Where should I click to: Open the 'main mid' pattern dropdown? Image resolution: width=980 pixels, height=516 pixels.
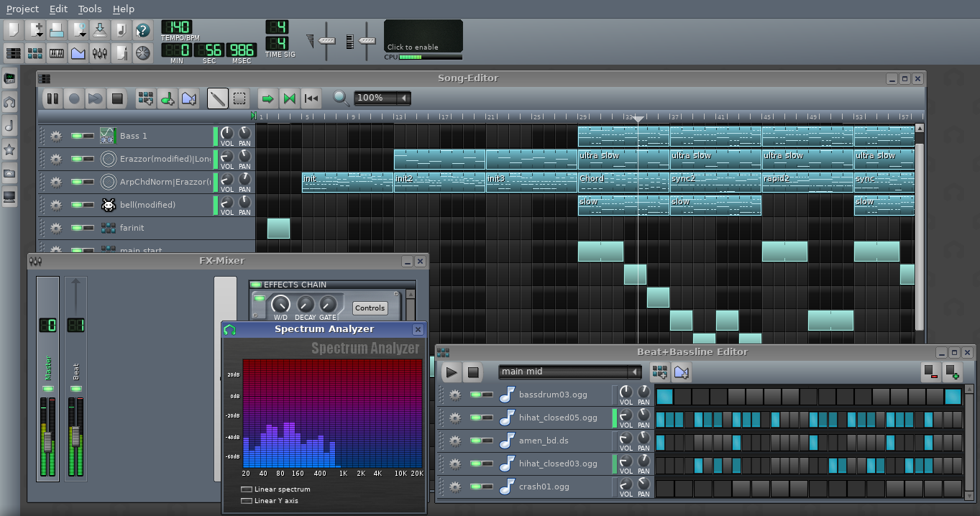[569, 372]
